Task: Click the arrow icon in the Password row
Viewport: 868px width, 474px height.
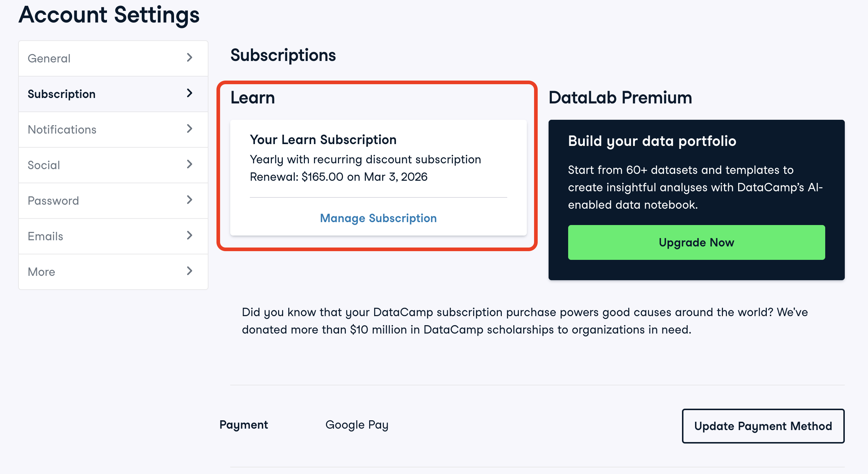Action: (x=189, y=200)
